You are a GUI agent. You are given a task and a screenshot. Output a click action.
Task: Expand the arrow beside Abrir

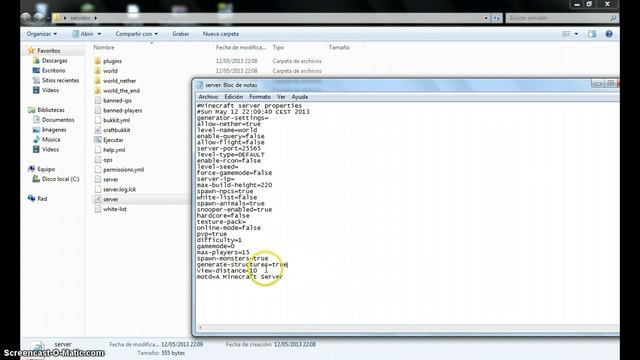pos(99,34)
